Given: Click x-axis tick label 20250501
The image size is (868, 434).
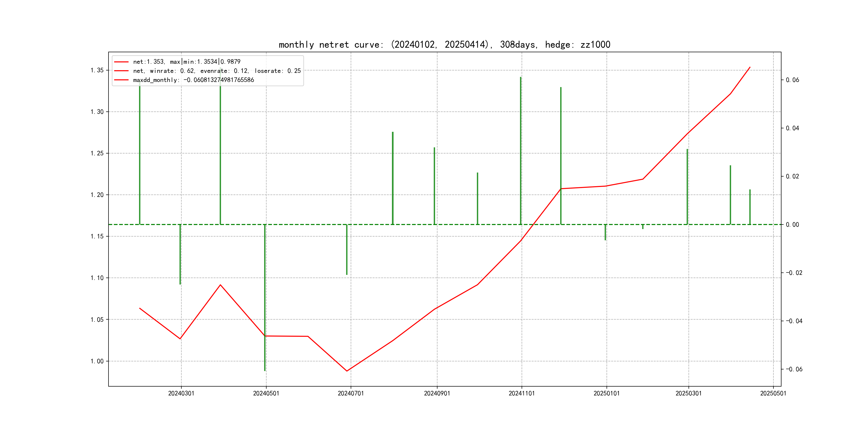Looking at the screenshot, I should (773, 394).
